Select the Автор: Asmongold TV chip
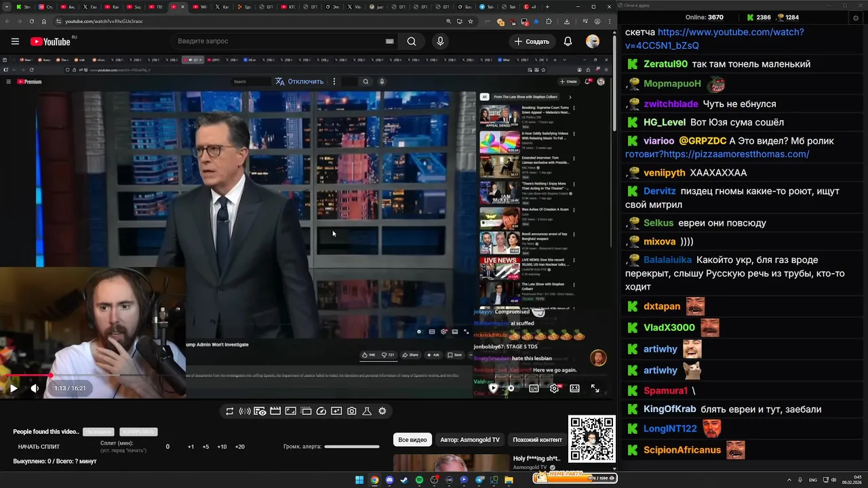 [470, 440]
